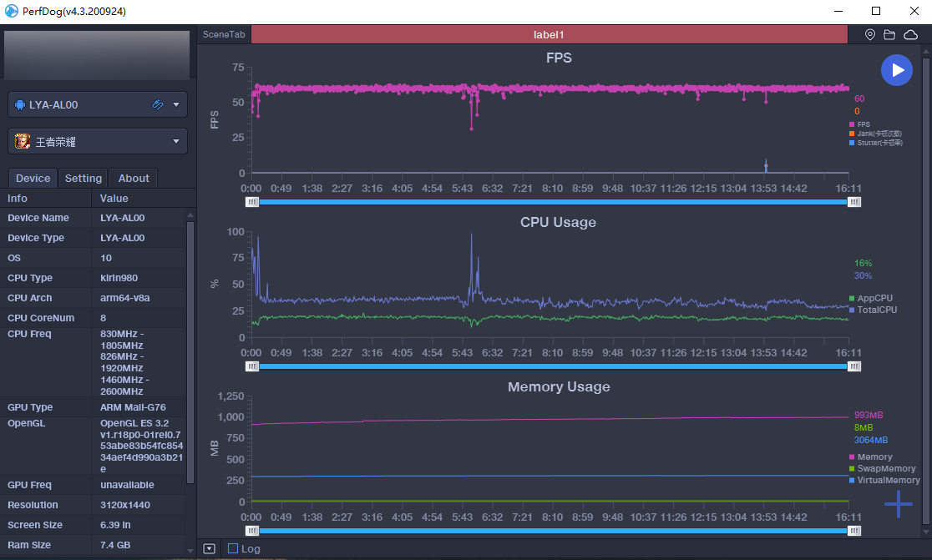
Task: Click the location pin icon in top bar
Action: [x=870, y=35]
